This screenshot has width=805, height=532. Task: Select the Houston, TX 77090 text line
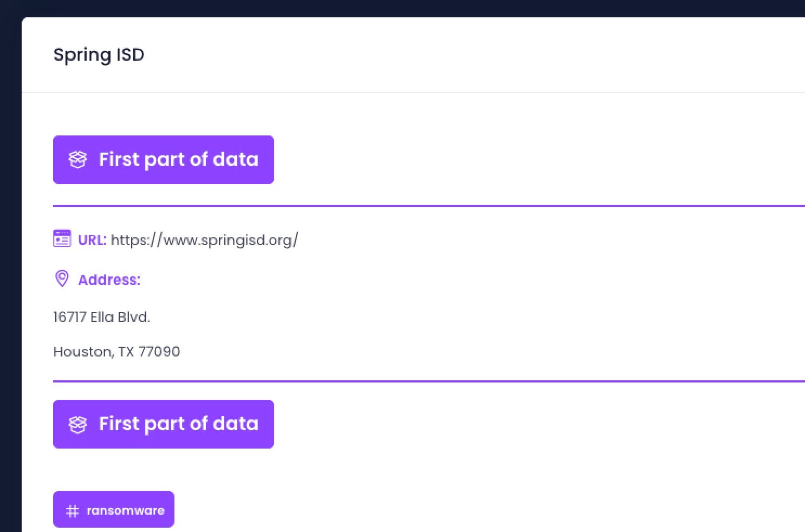click(116, 352)
